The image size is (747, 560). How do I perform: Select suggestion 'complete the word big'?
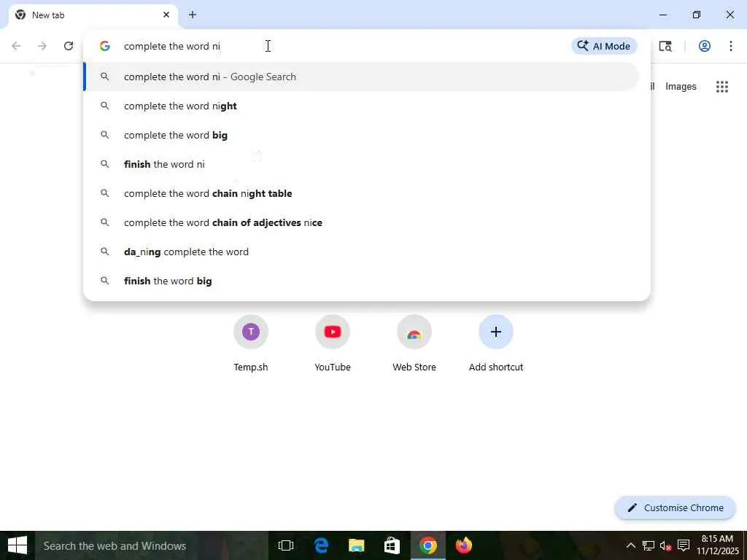click(361, 135)
